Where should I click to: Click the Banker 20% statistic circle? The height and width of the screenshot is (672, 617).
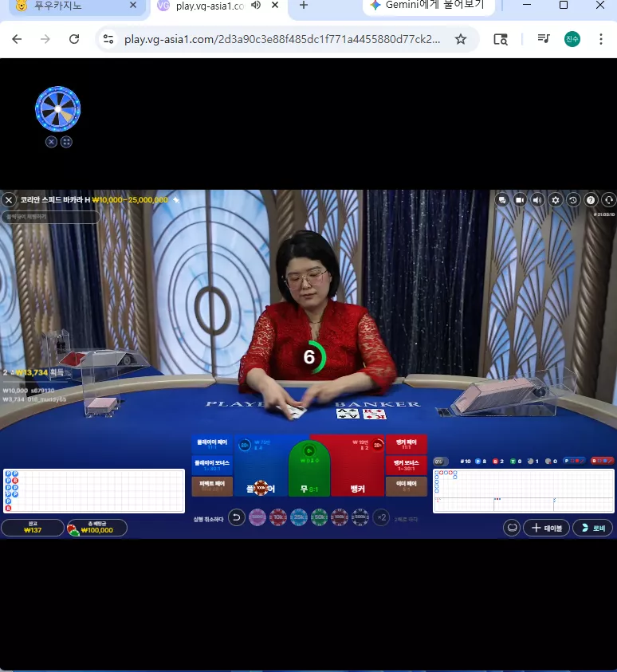[x=378, y=445]
